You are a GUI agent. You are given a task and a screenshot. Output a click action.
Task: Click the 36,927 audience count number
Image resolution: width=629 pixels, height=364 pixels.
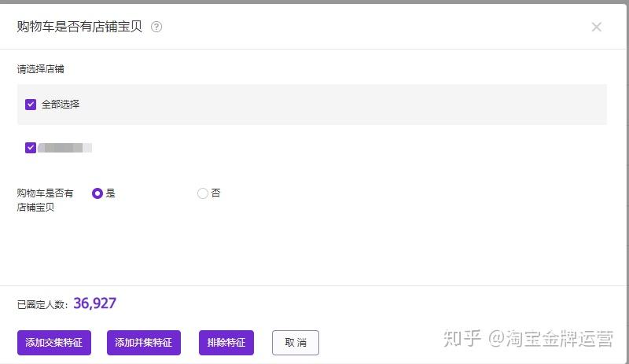(x=94, y=303)
